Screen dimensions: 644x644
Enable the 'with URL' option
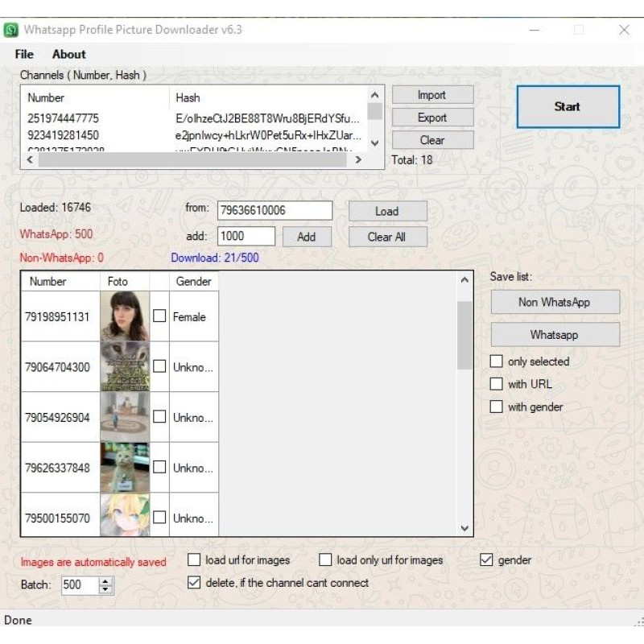pos(497,384)
